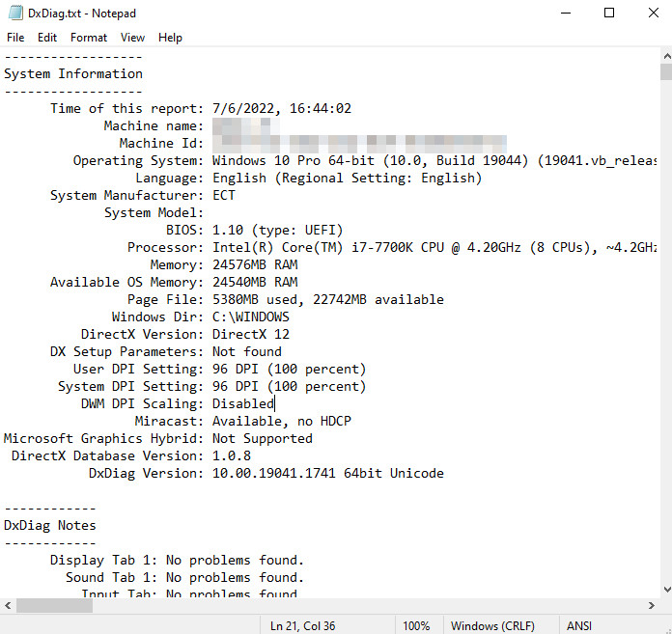This screenshot has width=672, height=634.
Task: Click the DWM DPI Scaling value 'Disabled'
Action: coord(243,403)
